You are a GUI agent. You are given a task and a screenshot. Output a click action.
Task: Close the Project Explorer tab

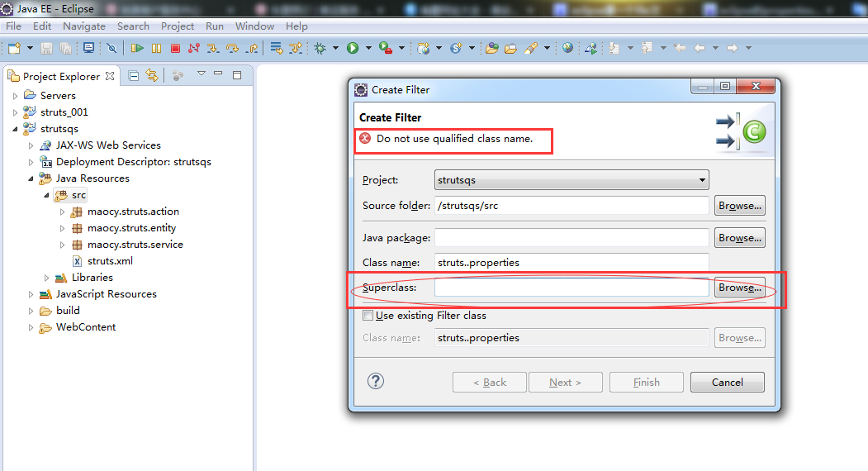(110, 76)
